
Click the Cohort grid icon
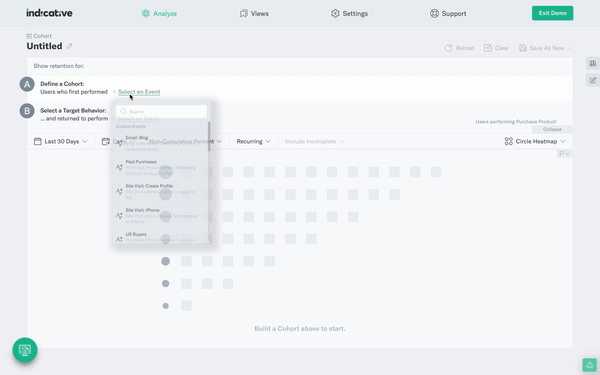[29, 36]
